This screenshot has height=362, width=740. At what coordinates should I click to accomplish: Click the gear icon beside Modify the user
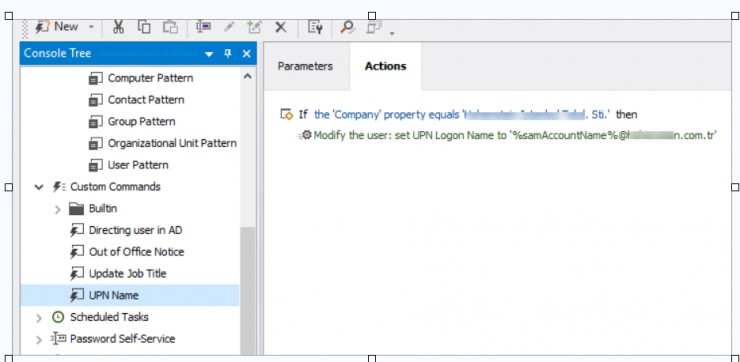tap(307, 135)
